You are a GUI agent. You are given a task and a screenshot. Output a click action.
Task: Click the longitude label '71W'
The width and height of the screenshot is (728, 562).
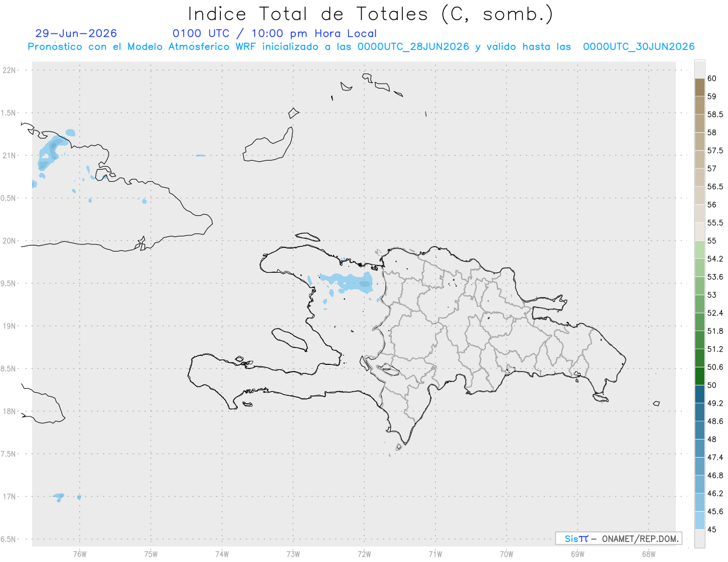(x=435, y=554)
